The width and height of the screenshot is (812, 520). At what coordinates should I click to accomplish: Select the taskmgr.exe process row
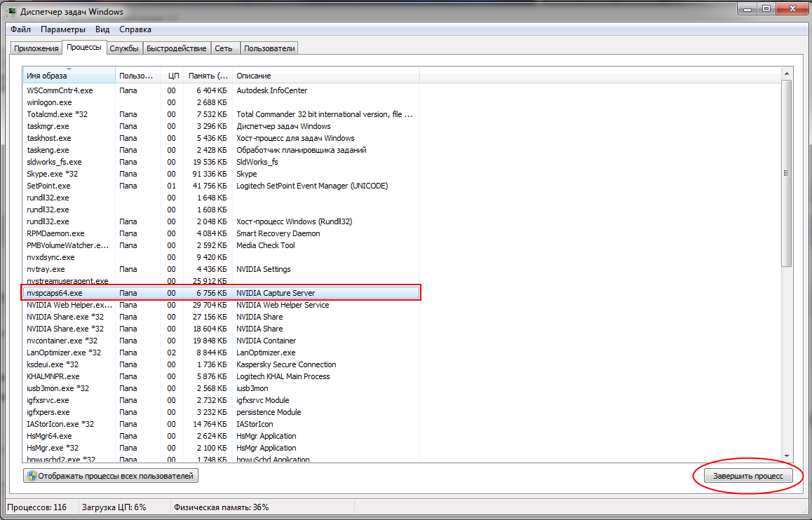[221, 126]
